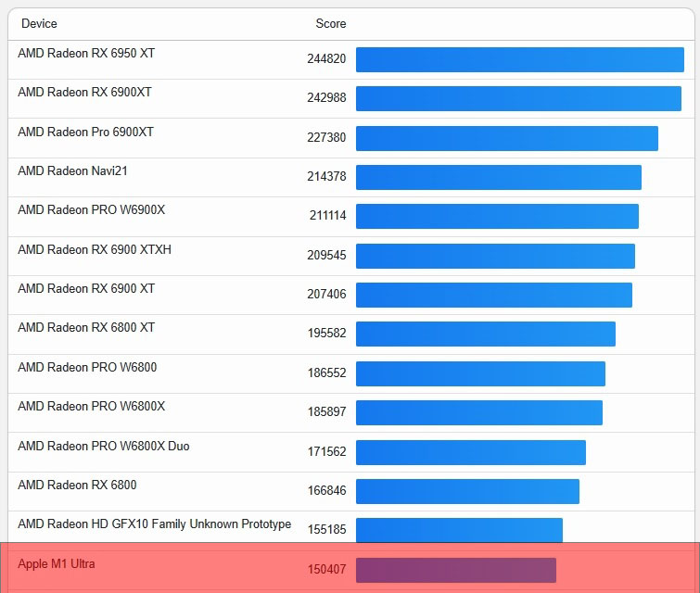
Task: Select the highlighted Apple M1 Ultra row
Action: point(350,568)
